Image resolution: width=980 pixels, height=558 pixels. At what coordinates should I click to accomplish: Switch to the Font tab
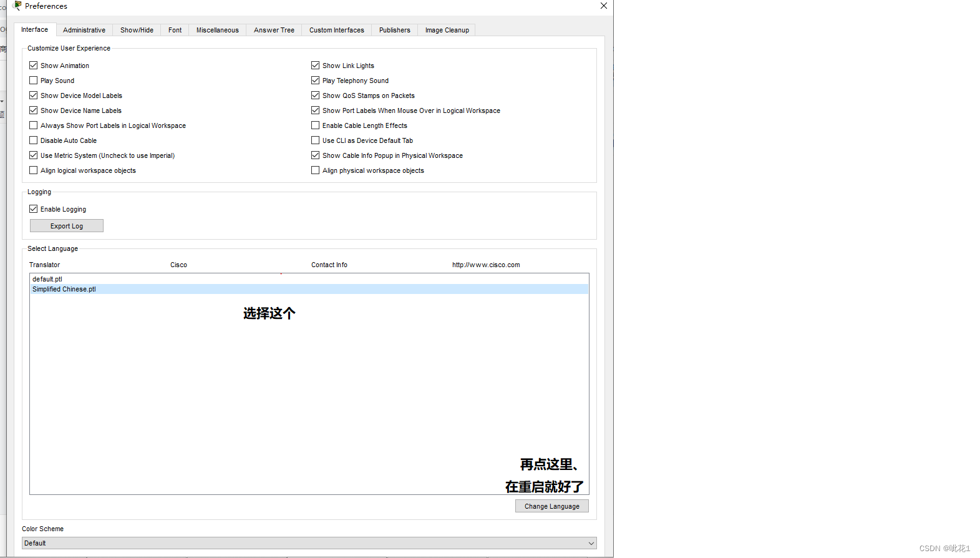click(x=175, y=30)
